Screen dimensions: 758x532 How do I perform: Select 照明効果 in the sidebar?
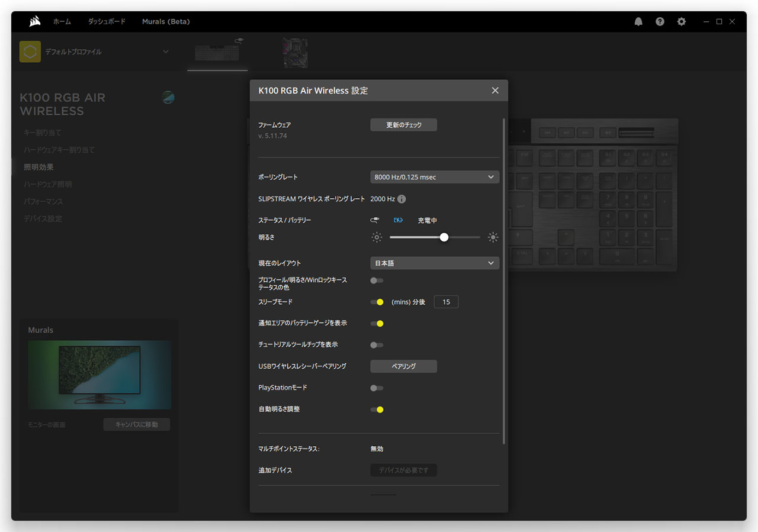pos(38,167)
